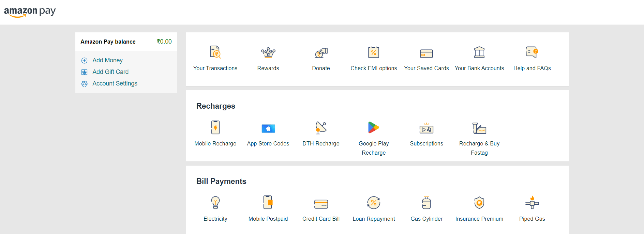
Task: Click the Your Transactions label
Action: click(215, 68)
